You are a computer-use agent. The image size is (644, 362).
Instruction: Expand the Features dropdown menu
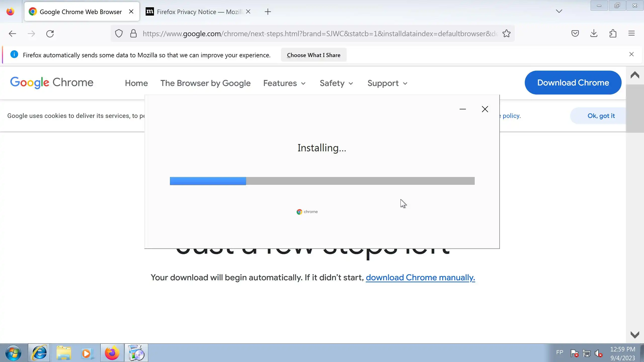(284, 83)
